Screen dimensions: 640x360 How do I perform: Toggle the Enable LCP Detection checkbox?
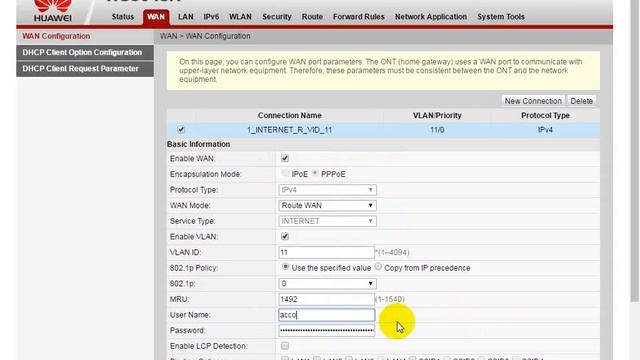click(285, 346)
